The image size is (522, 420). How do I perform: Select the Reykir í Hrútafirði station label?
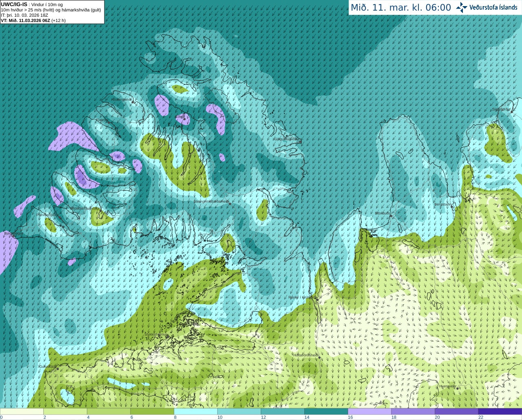point(302,297)
